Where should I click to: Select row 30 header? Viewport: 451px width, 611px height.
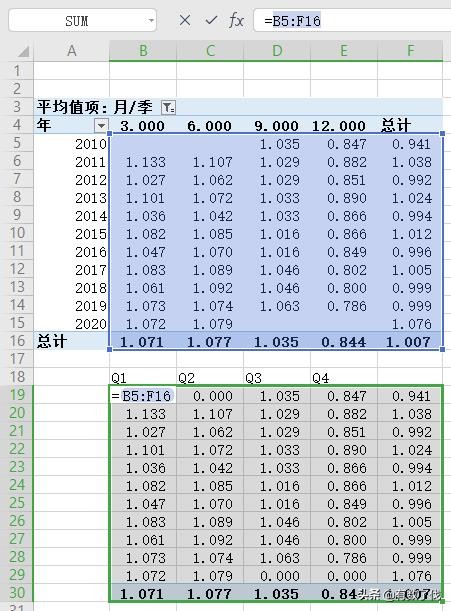pos(17,593)
